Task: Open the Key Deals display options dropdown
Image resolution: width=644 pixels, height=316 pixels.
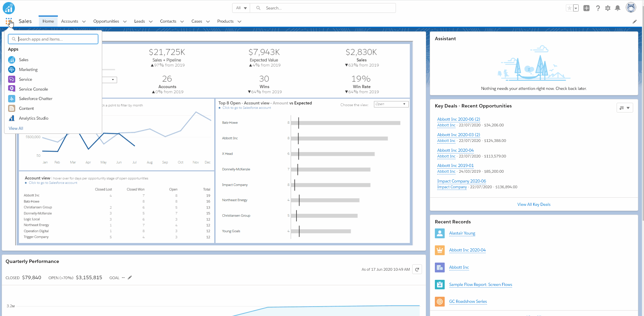Action: 625,108
